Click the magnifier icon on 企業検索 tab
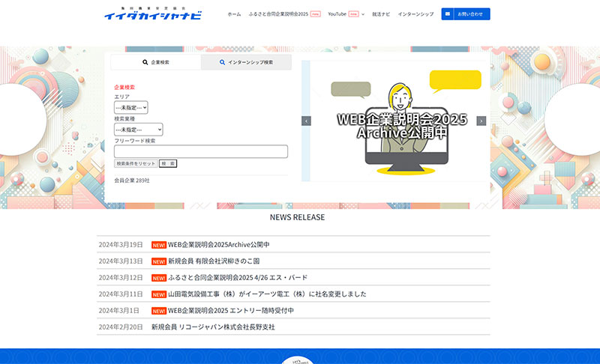Viewport: 600px width, 364px height. click(145, 62)
